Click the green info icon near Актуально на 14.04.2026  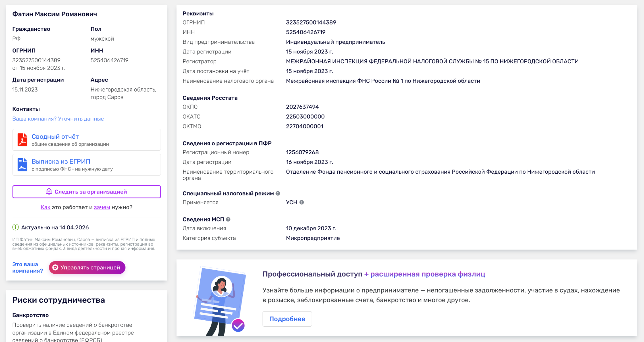click(x=15, y=227)
